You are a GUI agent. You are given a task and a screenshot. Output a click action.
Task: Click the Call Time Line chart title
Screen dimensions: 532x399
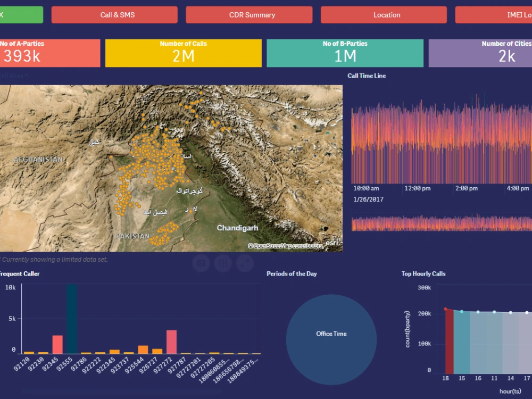click(x=367, y=76)
